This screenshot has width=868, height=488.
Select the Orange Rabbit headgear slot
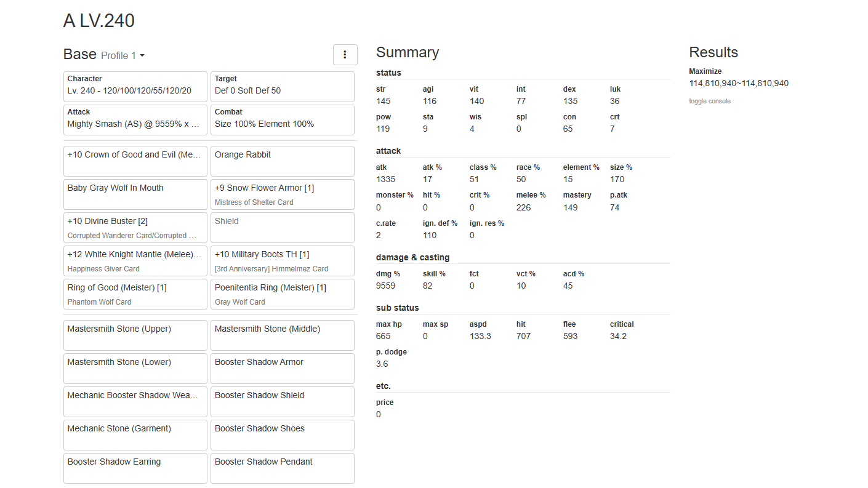point(282,161)
